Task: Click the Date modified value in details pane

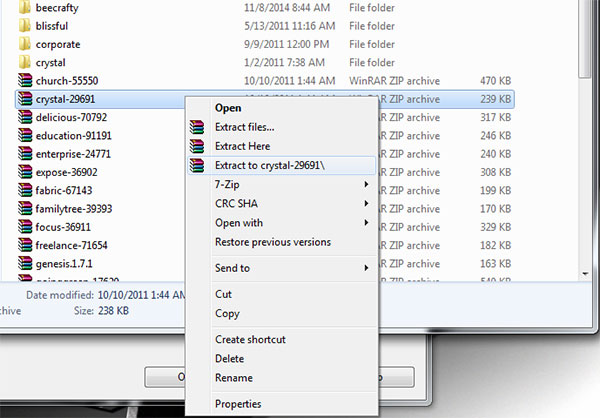Action: pos(141,295)
